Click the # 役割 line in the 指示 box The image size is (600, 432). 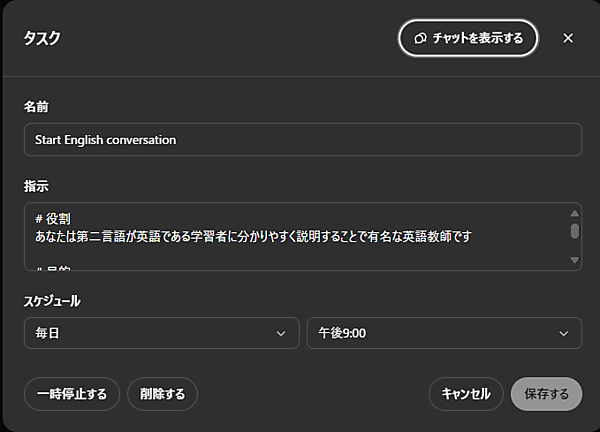52,218
